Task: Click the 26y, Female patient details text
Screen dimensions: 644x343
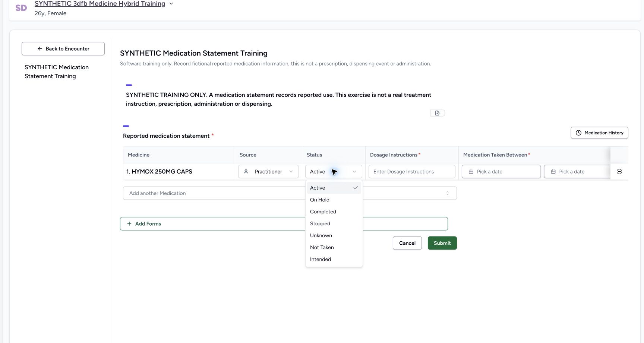Action: (51, 13)
